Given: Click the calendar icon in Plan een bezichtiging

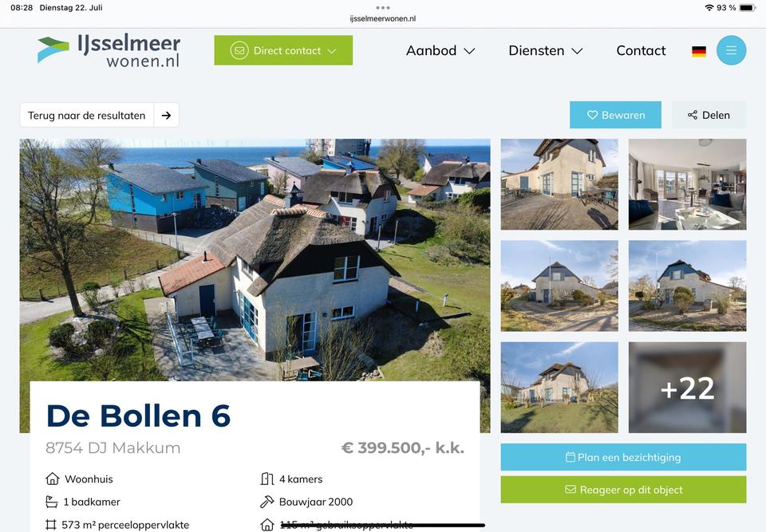Looking at the screenshot, I should click(x=570, y=457).
